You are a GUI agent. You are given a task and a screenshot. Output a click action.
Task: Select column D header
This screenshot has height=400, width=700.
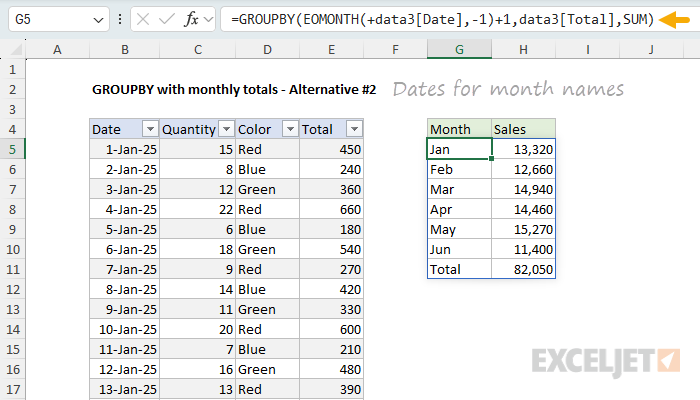267,50
